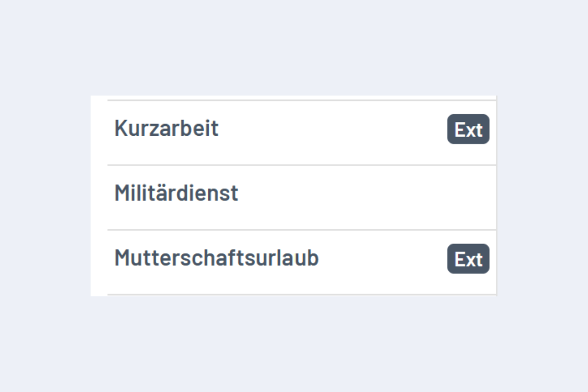Expand the Militärdienst list row

294,193
